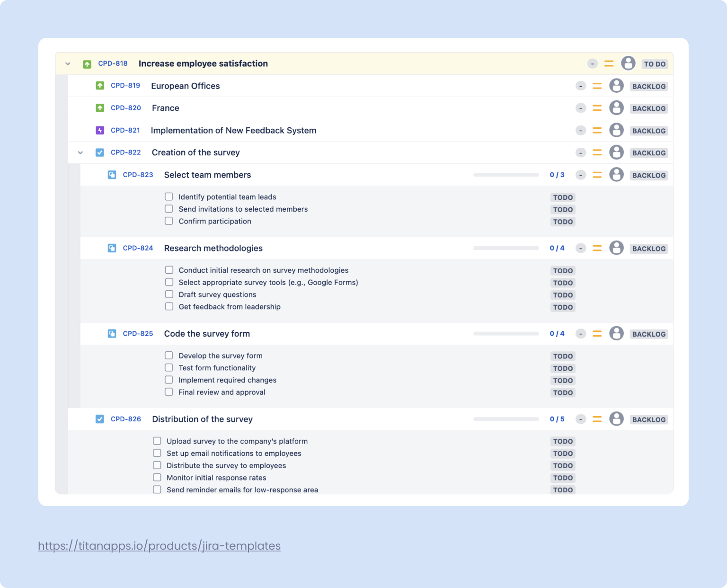Click the progress bar on 'Research methodologies'
Viewport: 727px width, 588px height.
pos(505,248)
